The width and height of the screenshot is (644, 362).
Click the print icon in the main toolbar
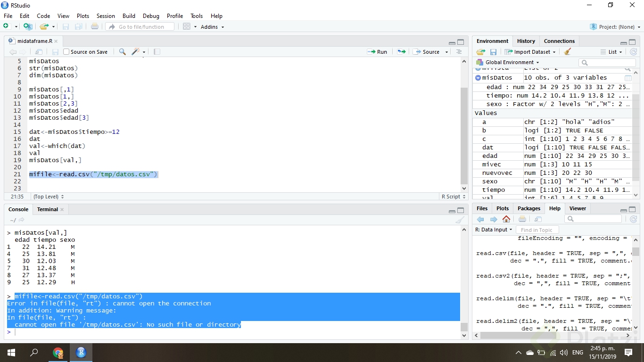[x=95, y=27]
